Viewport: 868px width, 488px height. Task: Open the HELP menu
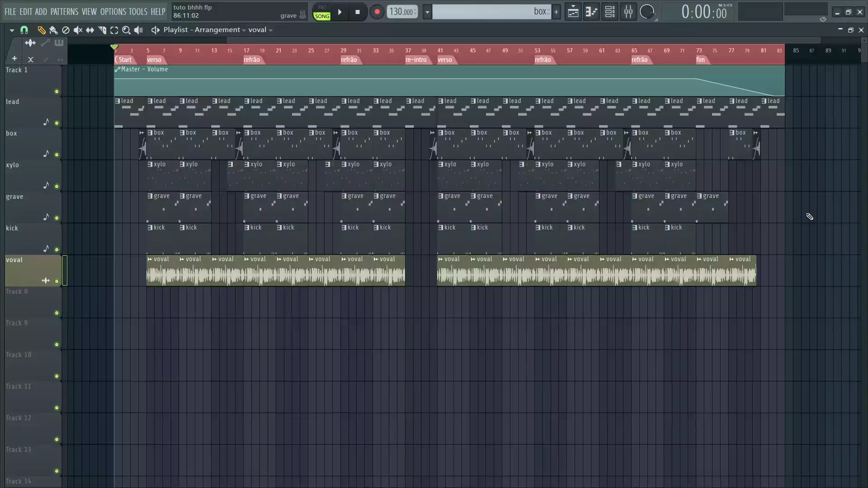[158, 12]
